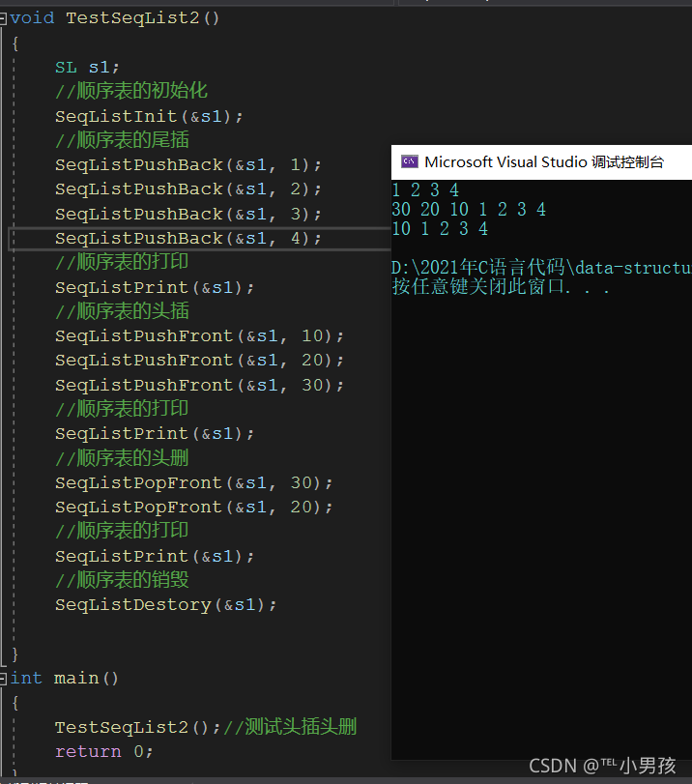Screen dimensions: 692x784
Task: Click the SeqListPushFront(&s1, 20); line
Action: [x=199, y=361]
